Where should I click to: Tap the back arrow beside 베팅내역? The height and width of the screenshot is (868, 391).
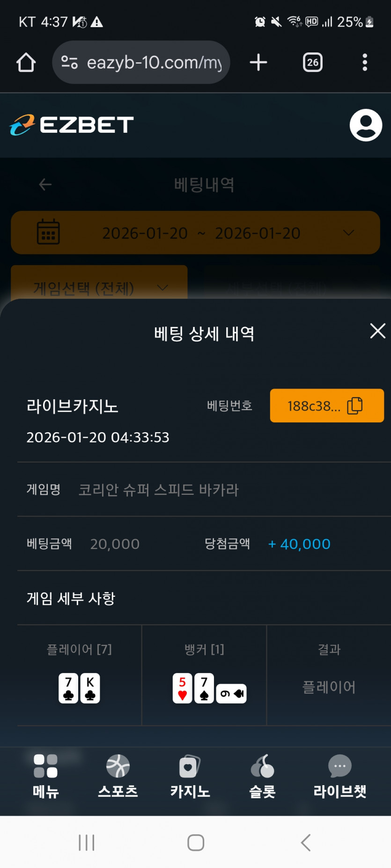[x=45, y=184]
